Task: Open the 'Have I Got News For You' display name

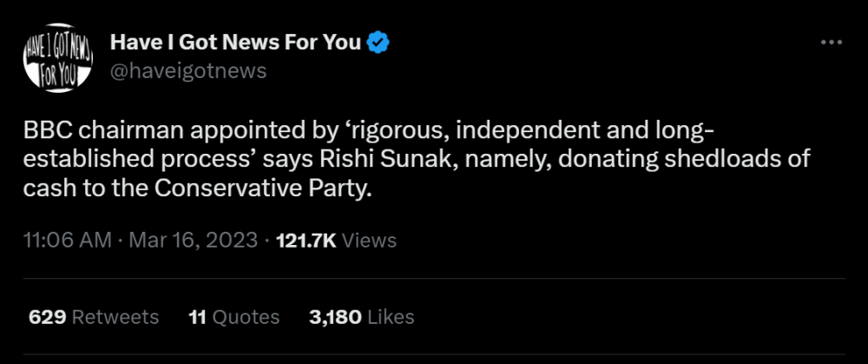Action: pyautogui.click(x=235, y=41)
